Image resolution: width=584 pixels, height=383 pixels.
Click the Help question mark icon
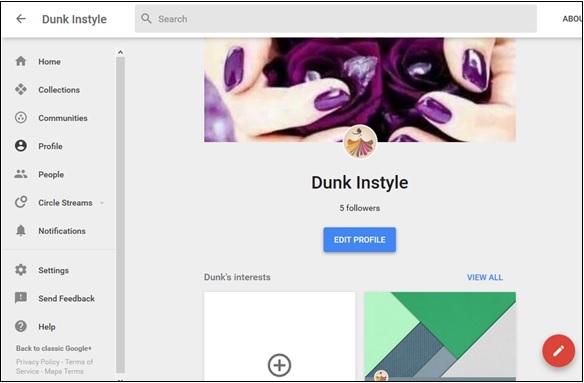click(x=21, y=326)
